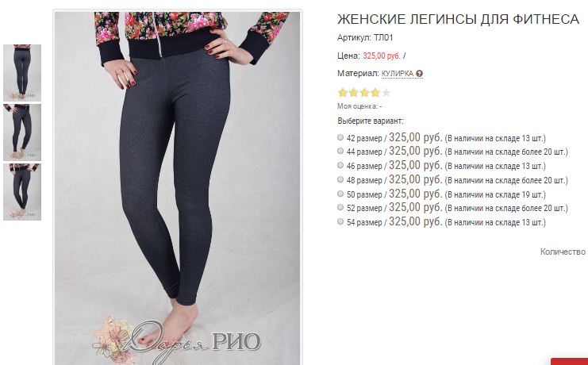Show the second leggings thumbnail
This screenshot has width=588, height=365.
[22, 133]
